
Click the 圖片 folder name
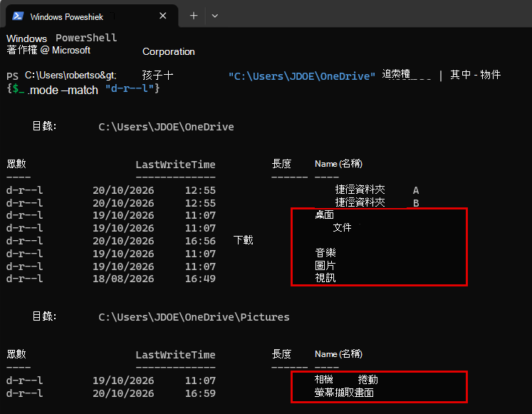tap(325, 265)
